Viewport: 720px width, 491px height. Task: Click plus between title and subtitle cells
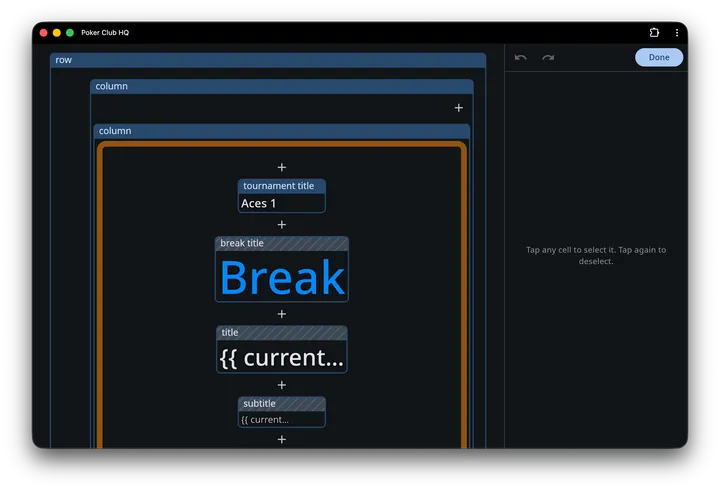(x=282, y=385)
